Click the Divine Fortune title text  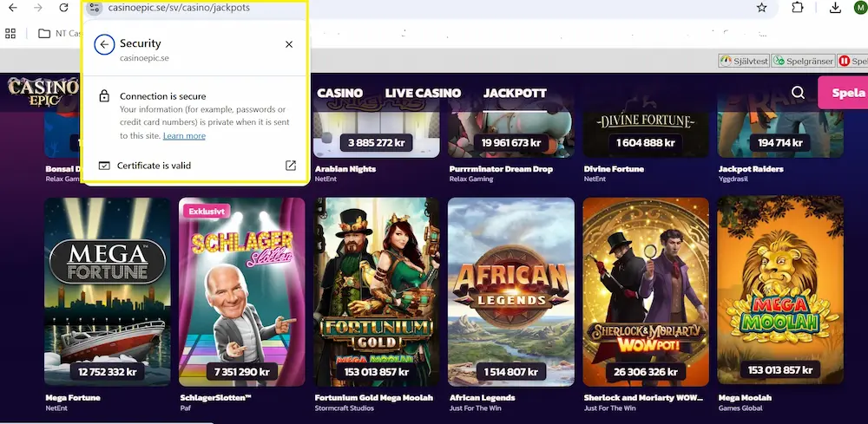614,168
